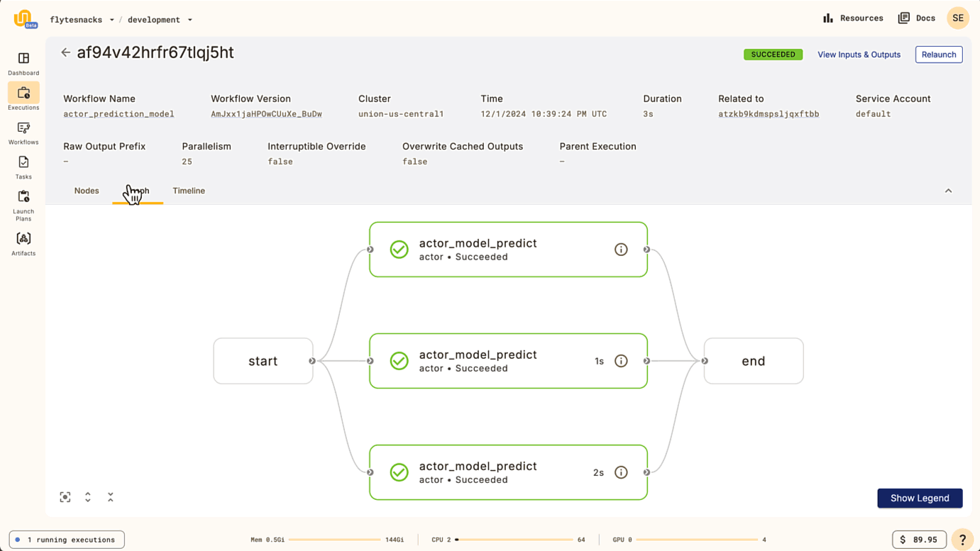Switch to the Timeline tab
Screen dimensions: 980x551
tap(188, 191)
